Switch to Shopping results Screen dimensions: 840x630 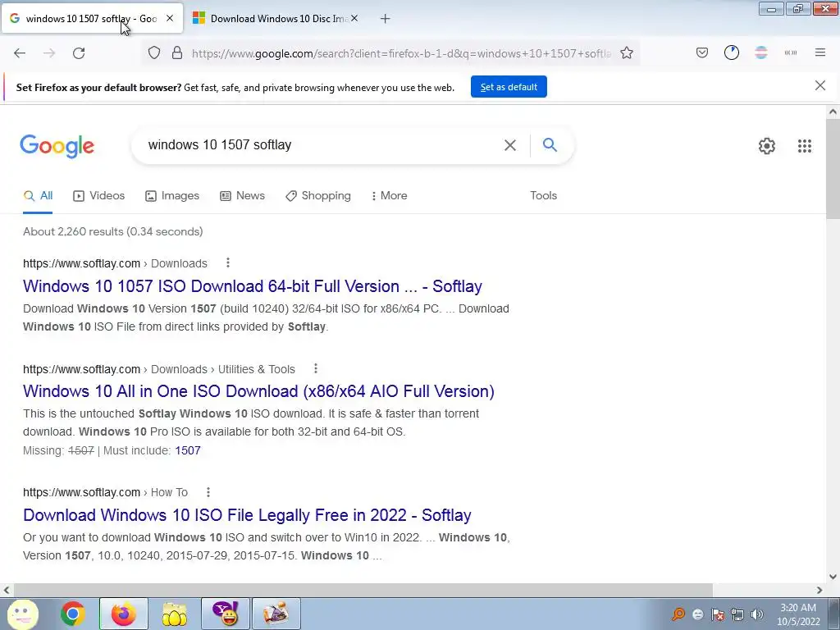point(318,195)
